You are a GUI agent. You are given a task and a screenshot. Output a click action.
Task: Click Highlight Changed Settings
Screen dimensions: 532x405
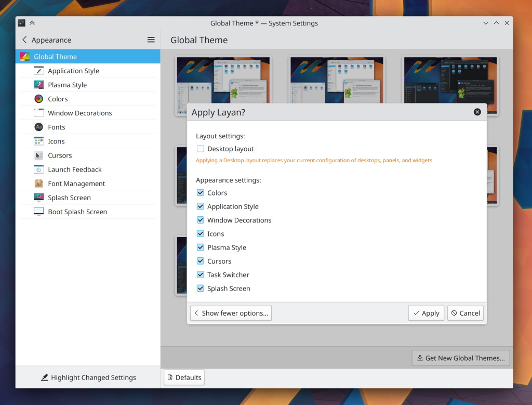(x=88, y=377)
